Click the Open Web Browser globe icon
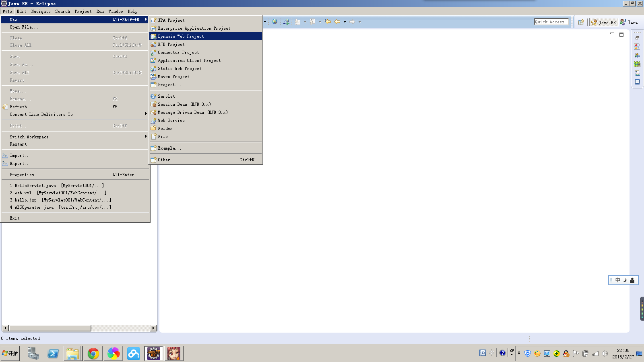The width and height of the screenshot is (644, 362). click(275, 22)
